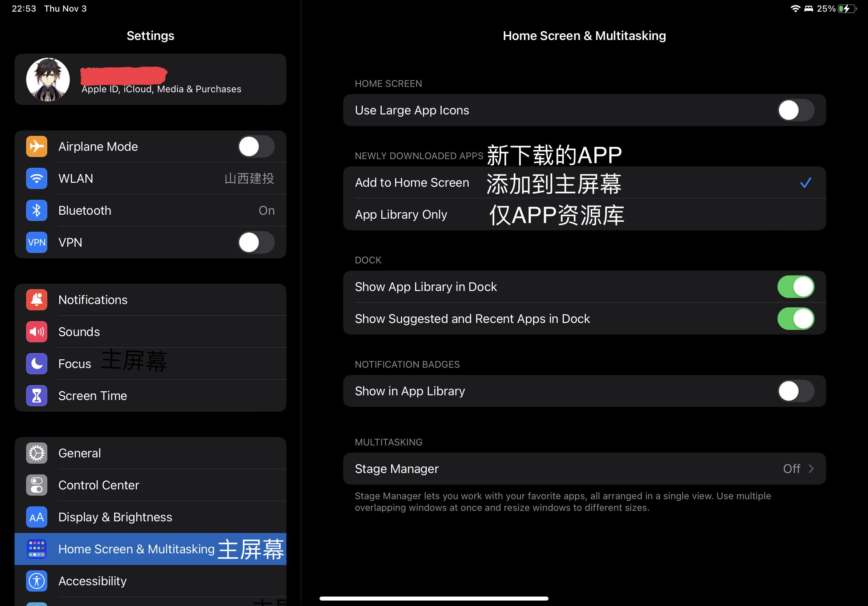Tap the Wi-Fi status bar icon
The height and width of the screenshot is (606, 868).
[795, 8]
